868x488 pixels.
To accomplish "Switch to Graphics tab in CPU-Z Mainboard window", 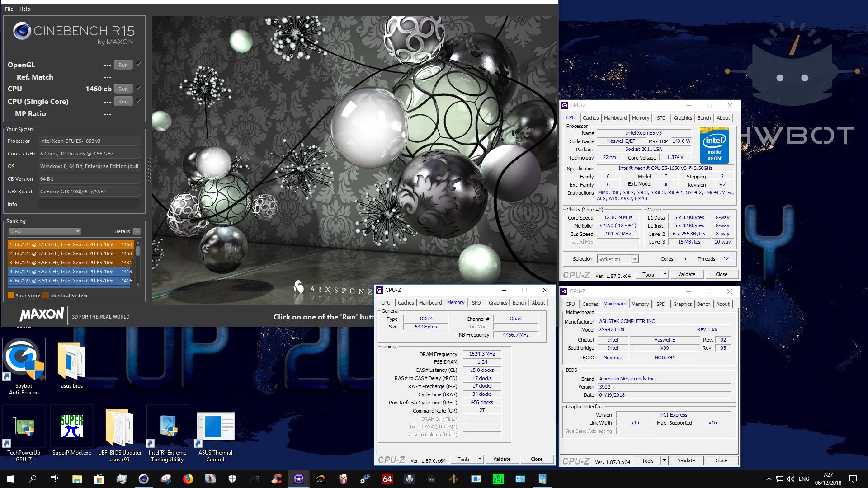I will click(682, 304).
